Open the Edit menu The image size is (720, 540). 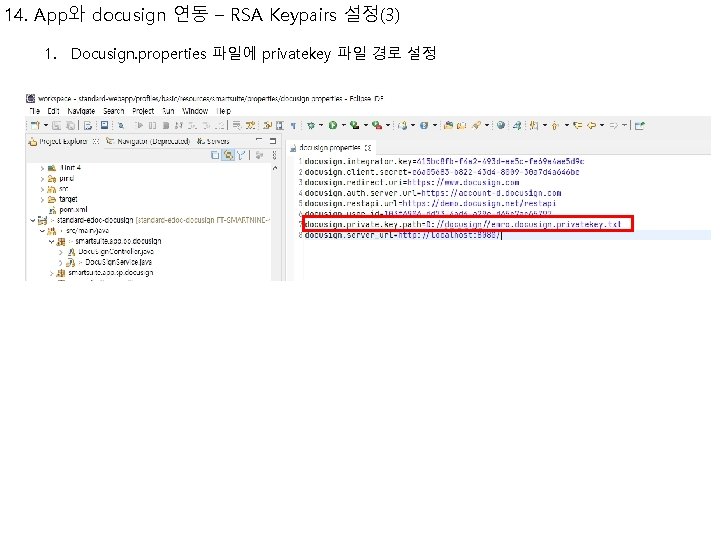point(54,111)
